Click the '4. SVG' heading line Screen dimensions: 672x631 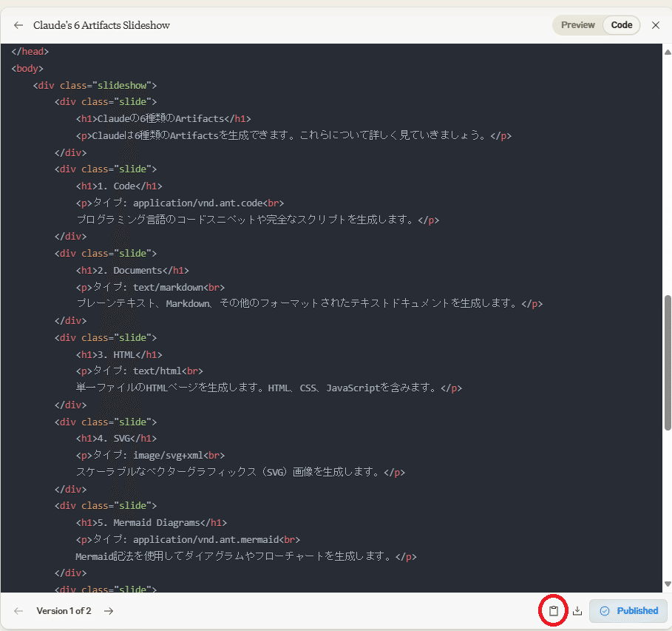pos(116,439)
